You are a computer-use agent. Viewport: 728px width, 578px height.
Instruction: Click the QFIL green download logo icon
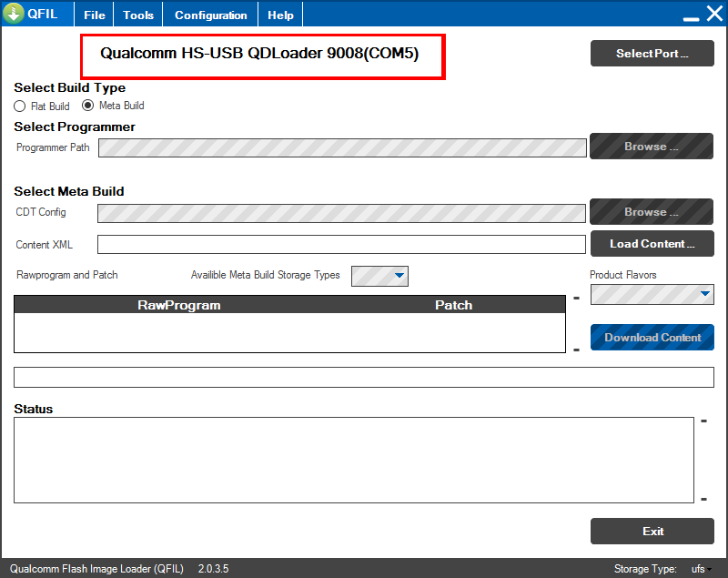click(14, 13)
